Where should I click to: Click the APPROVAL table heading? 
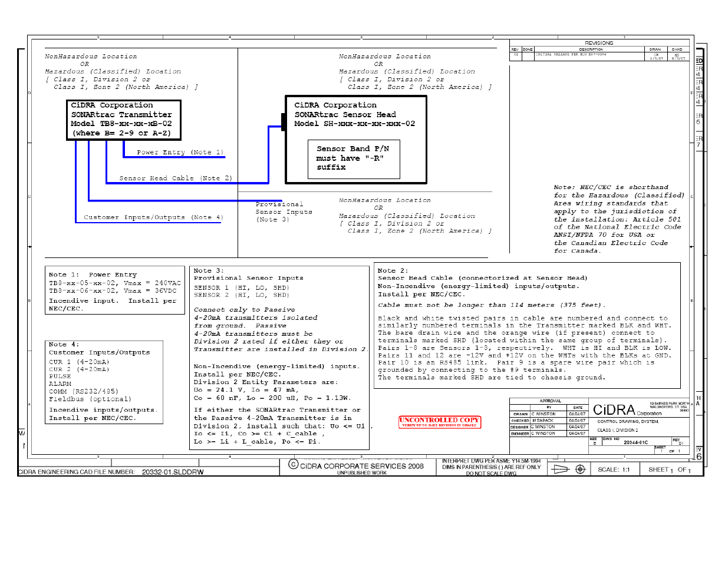[550, 401]
